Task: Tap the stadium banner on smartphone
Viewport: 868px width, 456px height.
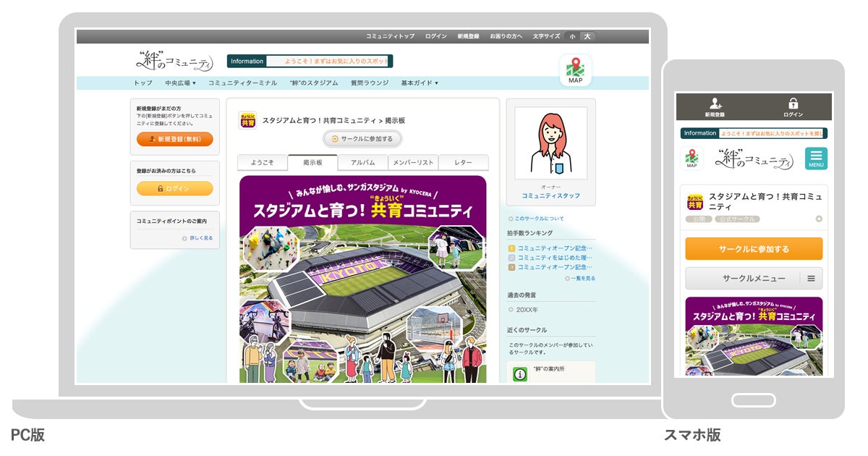Action: tap(754, 336)
